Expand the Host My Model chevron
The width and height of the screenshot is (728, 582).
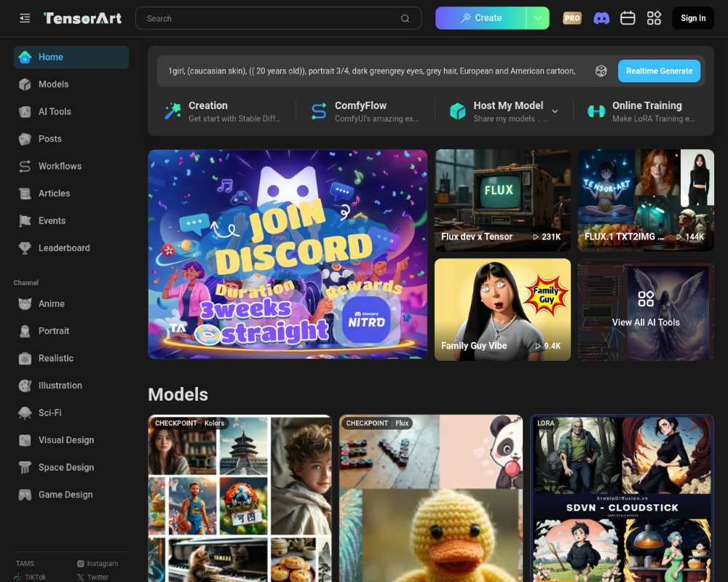click(555, 111)
